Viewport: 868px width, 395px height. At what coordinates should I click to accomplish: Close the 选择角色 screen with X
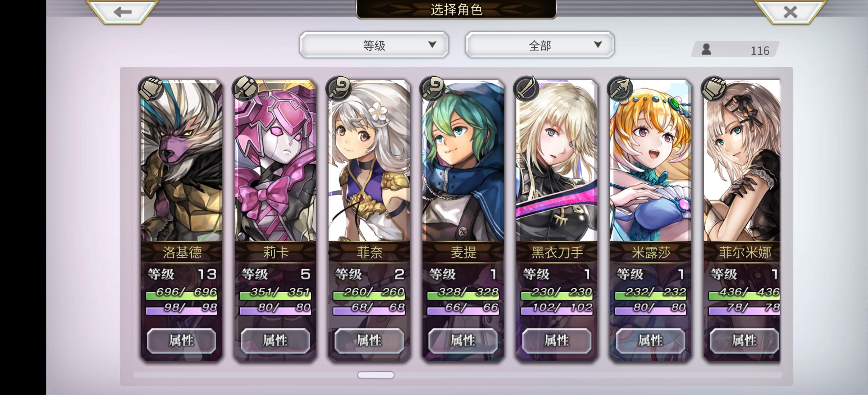[790, 12]
